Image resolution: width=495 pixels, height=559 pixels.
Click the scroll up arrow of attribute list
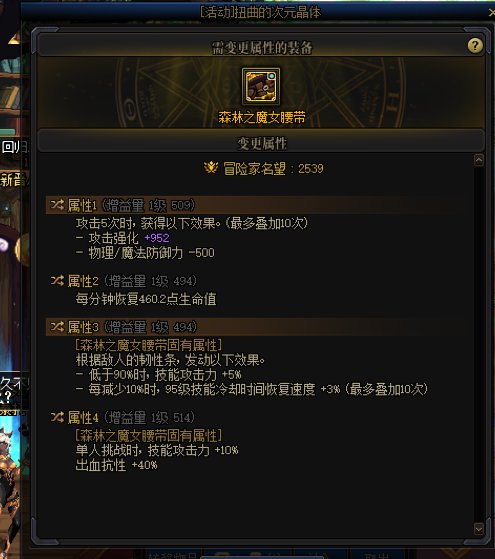[x=479, y=160]
